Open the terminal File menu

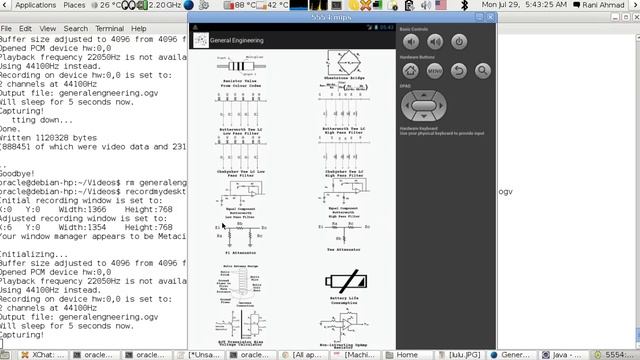[6, 29]
